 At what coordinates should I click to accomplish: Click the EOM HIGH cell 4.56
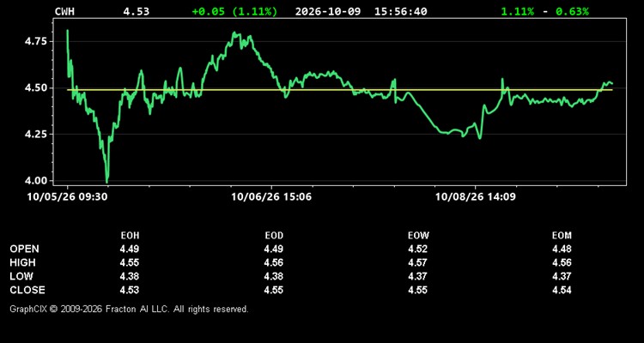click(562, 262)
